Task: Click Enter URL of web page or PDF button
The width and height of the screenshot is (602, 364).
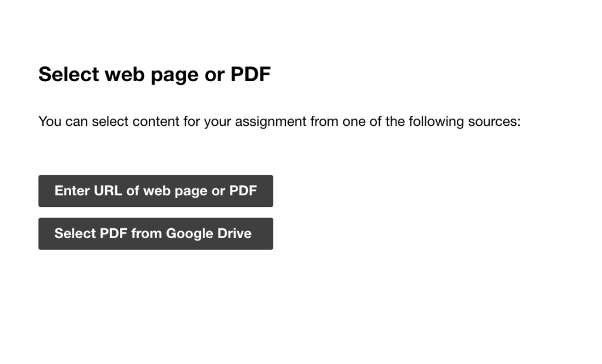Action: pyautogui.click(x=155, y=191)
